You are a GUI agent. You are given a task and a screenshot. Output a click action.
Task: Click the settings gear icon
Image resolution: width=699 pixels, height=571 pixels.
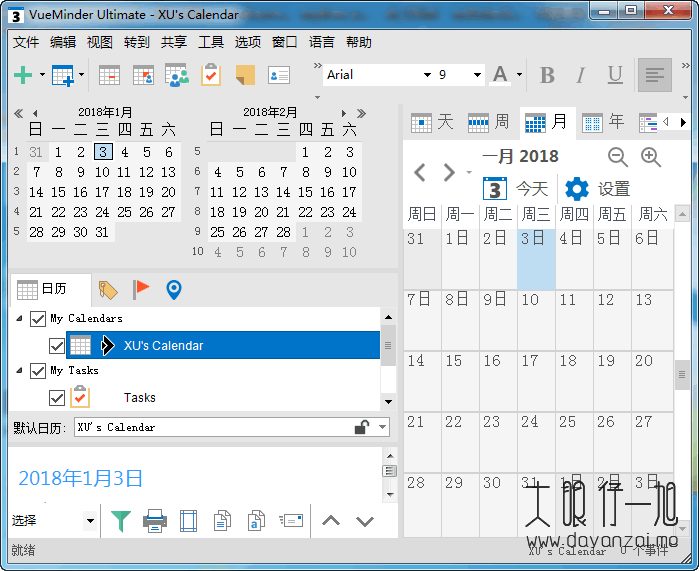point(577,189)
